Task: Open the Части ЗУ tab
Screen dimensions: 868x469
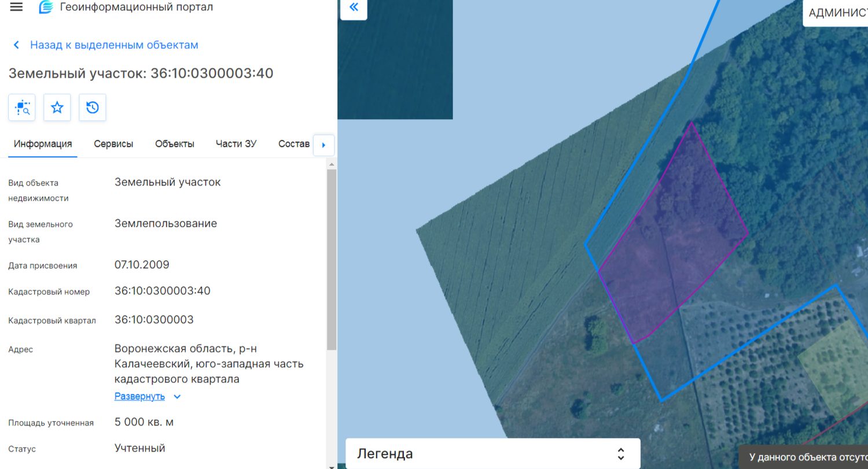Action: 236,144
